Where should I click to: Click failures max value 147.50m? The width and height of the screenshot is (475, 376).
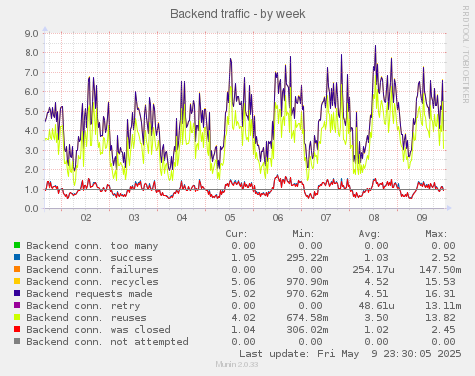tap(440, 270)
